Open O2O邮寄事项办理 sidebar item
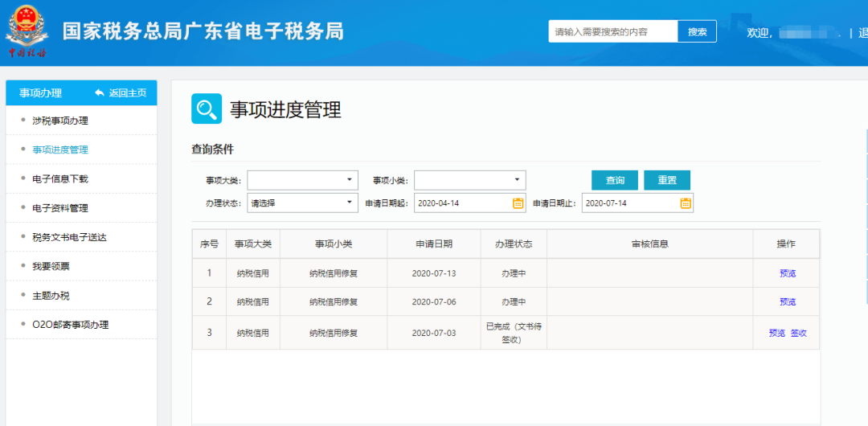The height and width of the screenshot is (426, 868). pyautogui.click(x=70, y=325)
